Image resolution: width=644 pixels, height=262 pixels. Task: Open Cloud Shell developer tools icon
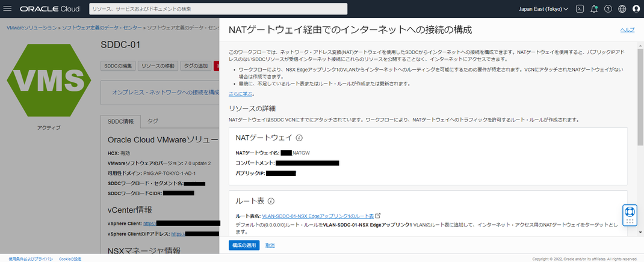point(580,8)
